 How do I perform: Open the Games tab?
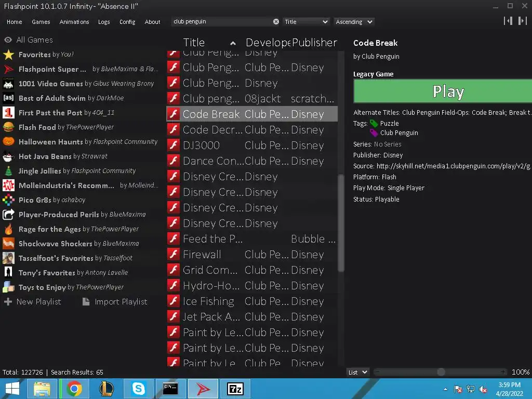point(41,22)
